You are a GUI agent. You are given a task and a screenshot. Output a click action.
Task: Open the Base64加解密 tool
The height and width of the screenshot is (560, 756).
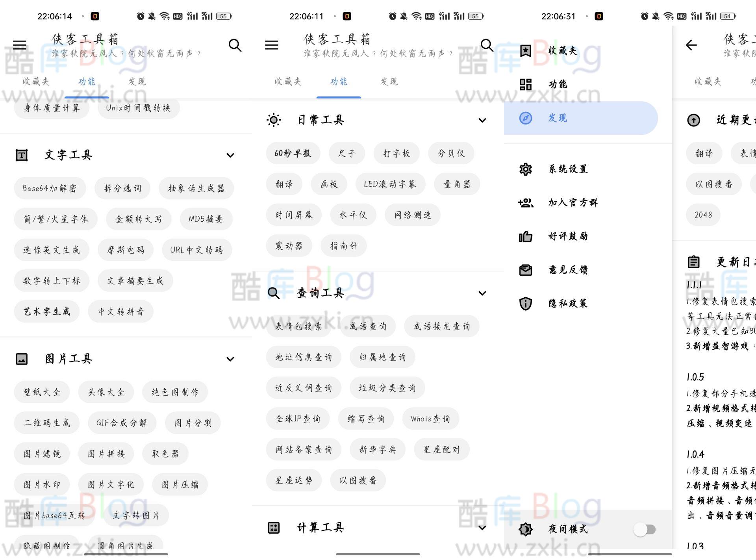pos(50,188)
